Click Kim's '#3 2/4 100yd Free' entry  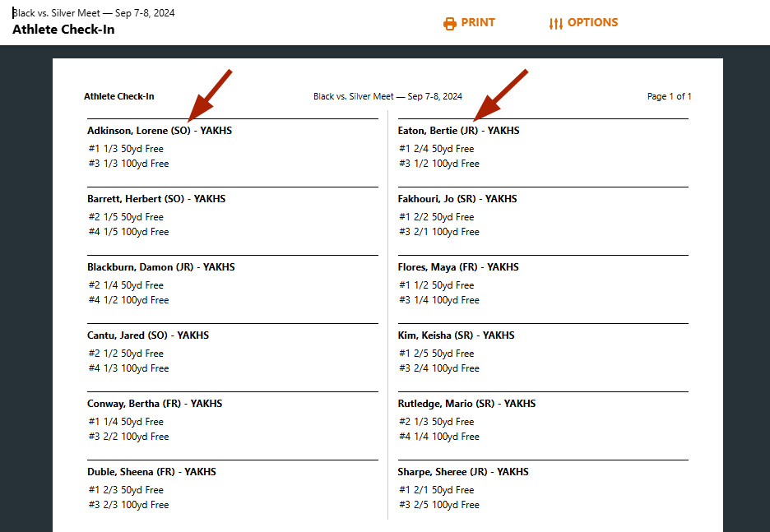coord(439,368)
